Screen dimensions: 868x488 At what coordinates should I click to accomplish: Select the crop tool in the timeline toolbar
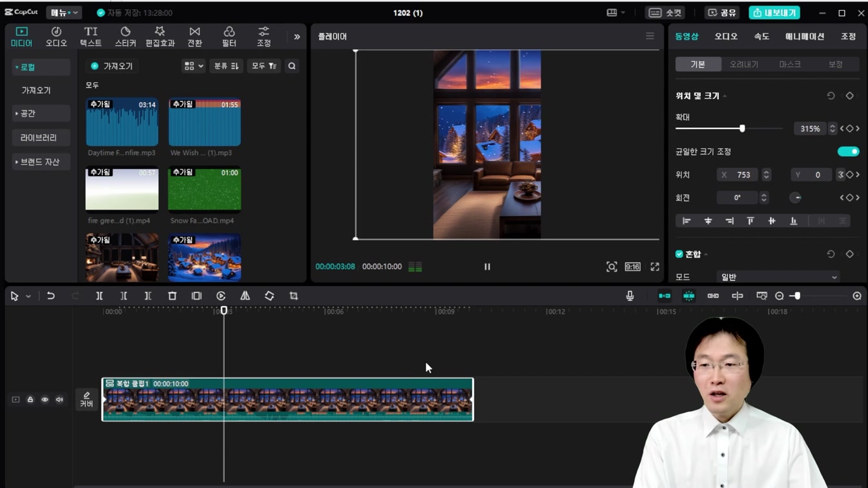(x=293, y=296)
